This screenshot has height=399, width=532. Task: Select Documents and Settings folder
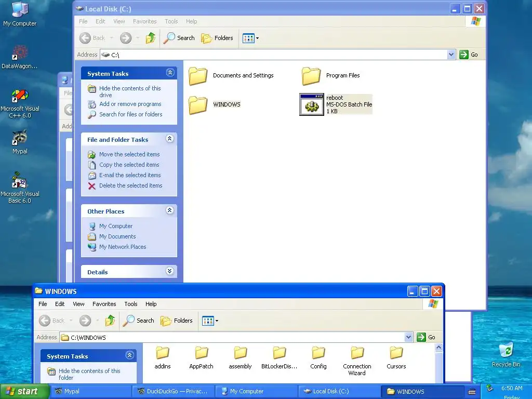[x=231, y=76]
